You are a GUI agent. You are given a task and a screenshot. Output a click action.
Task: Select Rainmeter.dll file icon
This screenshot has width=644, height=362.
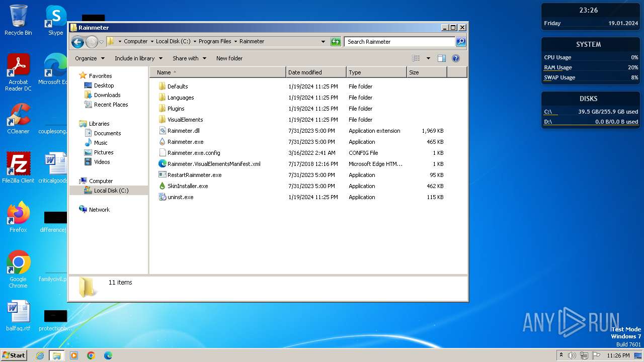click(x=162, y=131)
